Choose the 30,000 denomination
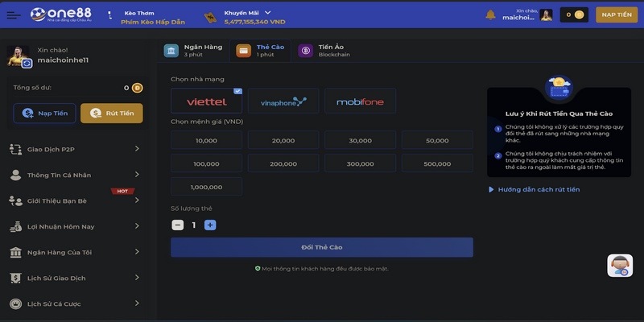This screenshot has width=644, height=322. tap(360, 140)
